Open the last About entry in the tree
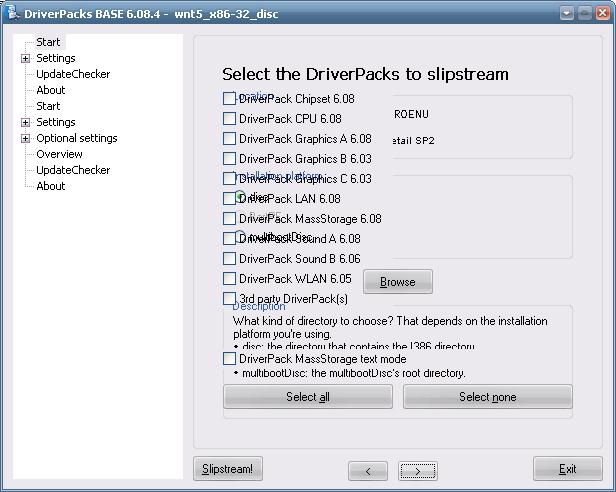The width and height of the screenshot is (616, 492). [x=50, y=186]
